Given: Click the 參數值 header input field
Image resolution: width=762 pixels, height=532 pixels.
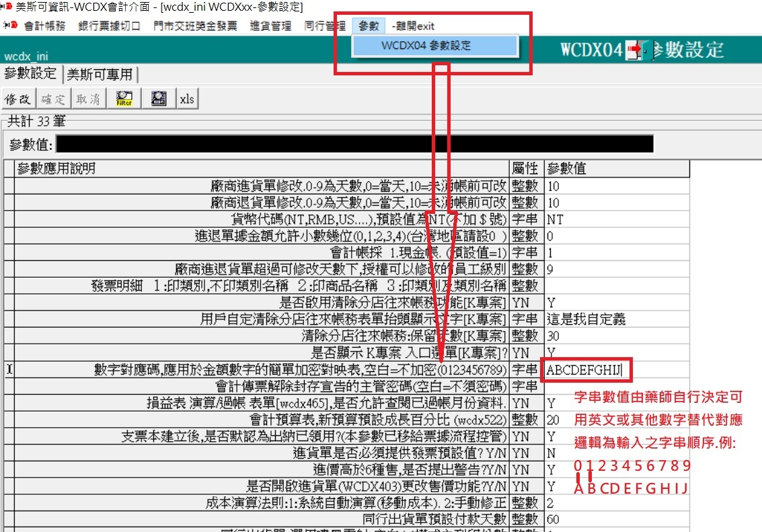Looking at the screenshot, I should pos(354,144).
